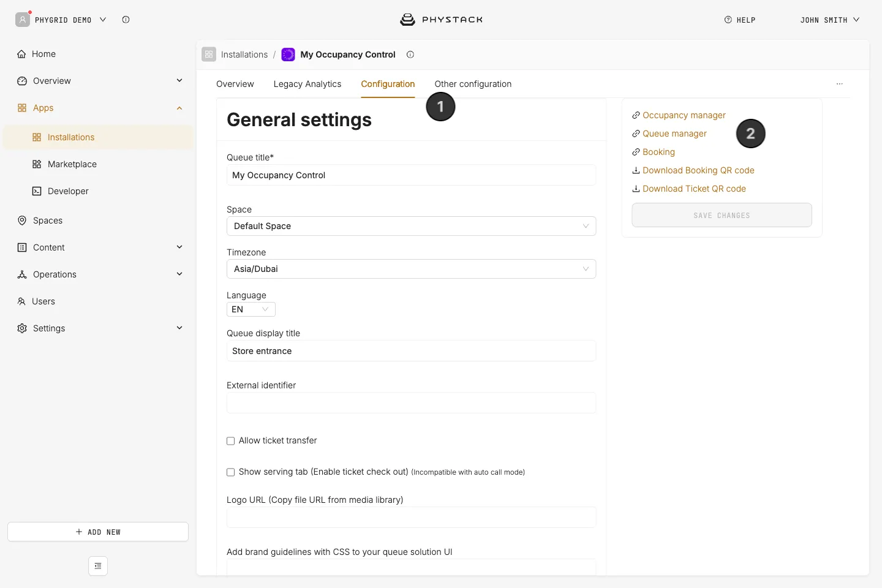Click the Settings gear icon in the sidebar
This screenshot has height=588, width=882.
[x=22, y=328]
